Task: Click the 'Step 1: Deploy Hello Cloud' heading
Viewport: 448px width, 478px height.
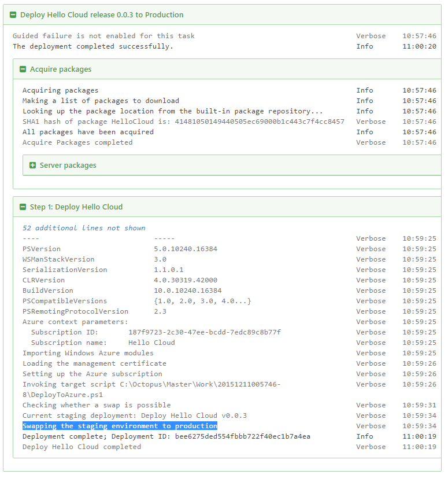Action: [x=76, y=207]
